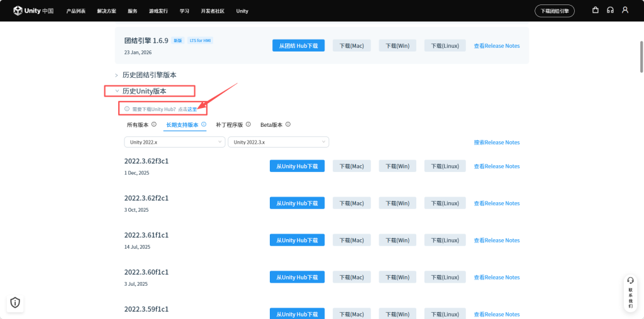This screenshot has width=644, height=319.
Task: Download Linux build of 团结引擎 1.6.9
Action: 445,45
